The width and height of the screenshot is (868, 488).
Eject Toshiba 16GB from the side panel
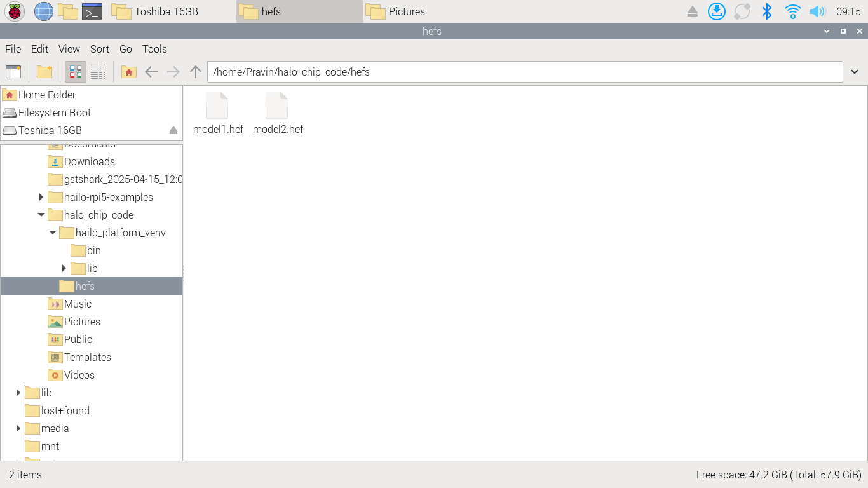click(173, 130)
